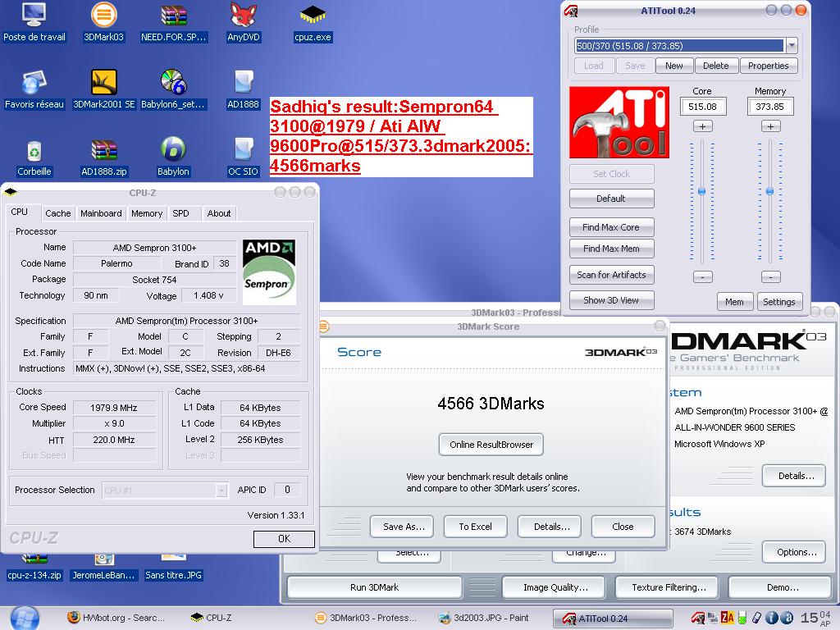Open the cpu-z-134.zip desktop file
Screen dimensions: 840x630
[x=34, y=569]
